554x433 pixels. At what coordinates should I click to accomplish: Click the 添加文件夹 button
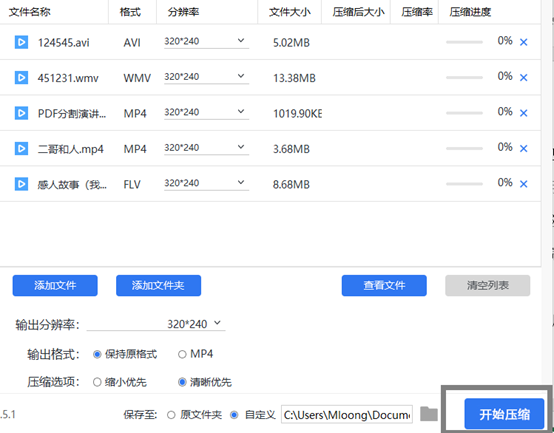tap(158, 285)
